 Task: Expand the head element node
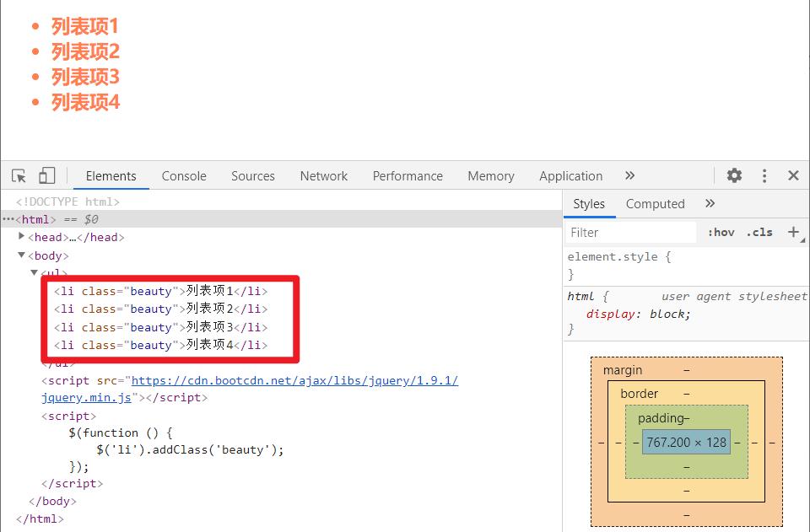(22, 237)
